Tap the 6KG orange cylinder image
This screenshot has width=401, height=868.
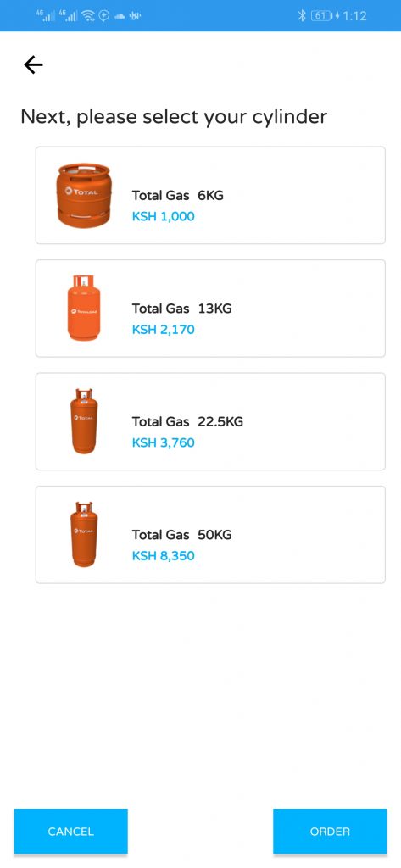click(x=84, y=195)
